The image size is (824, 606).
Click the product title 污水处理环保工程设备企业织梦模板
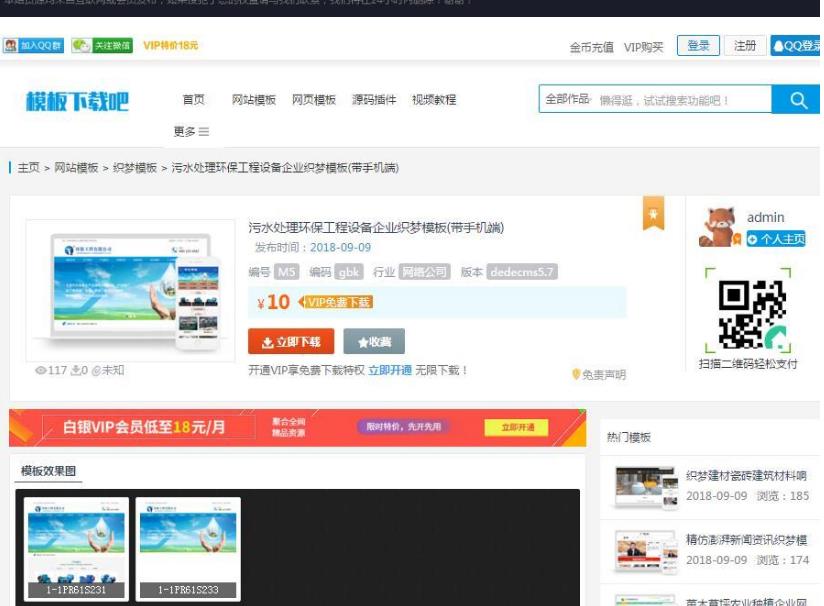[x=376, y=228]
